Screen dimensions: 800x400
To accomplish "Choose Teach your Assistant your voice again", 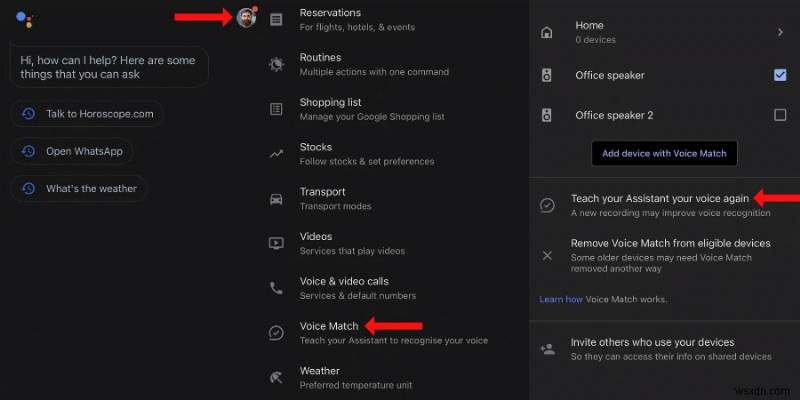I will pos(660,199).
